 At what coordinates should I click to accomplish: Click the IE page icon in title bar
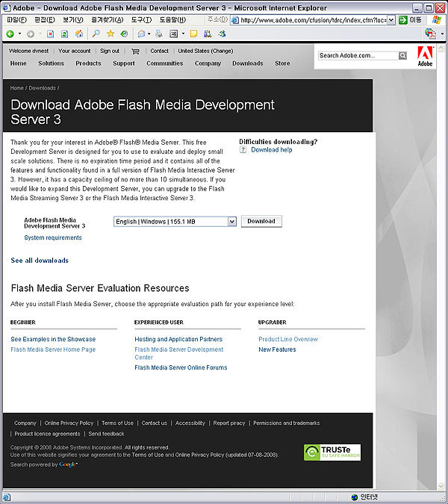tap(7, 7)
